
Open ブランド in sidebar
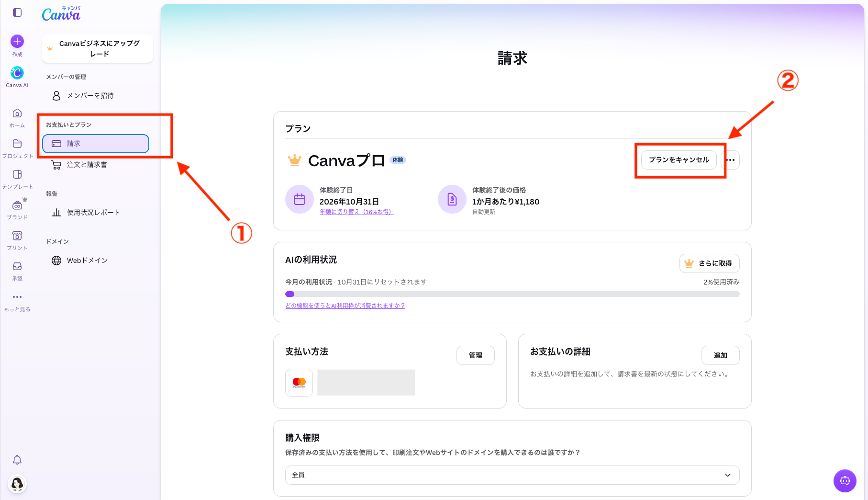pos(17,210)
